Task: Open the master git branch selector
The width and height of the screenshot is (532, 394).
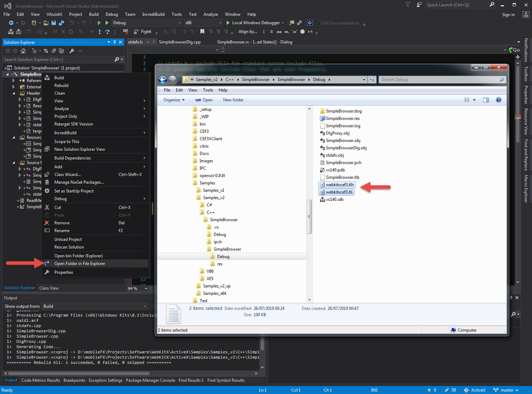Action: [506, 390]
